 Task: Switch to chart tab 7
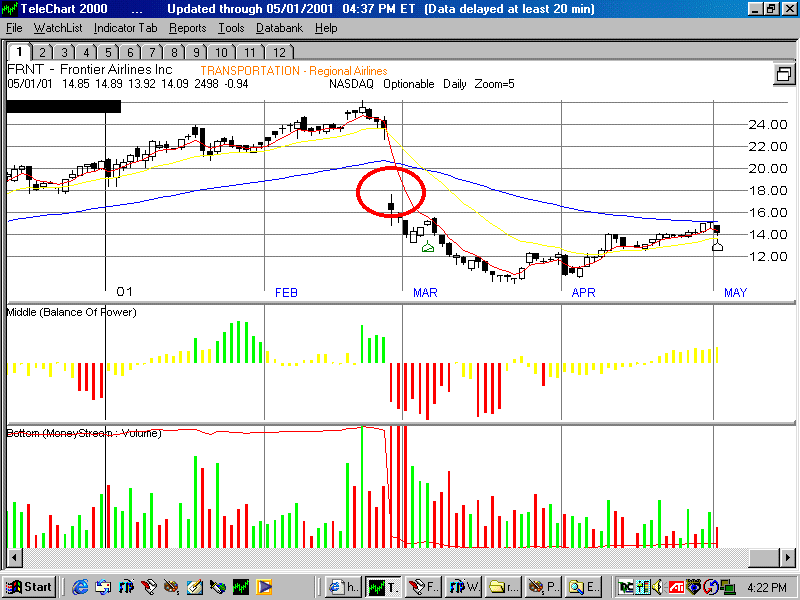coord(152,52)
